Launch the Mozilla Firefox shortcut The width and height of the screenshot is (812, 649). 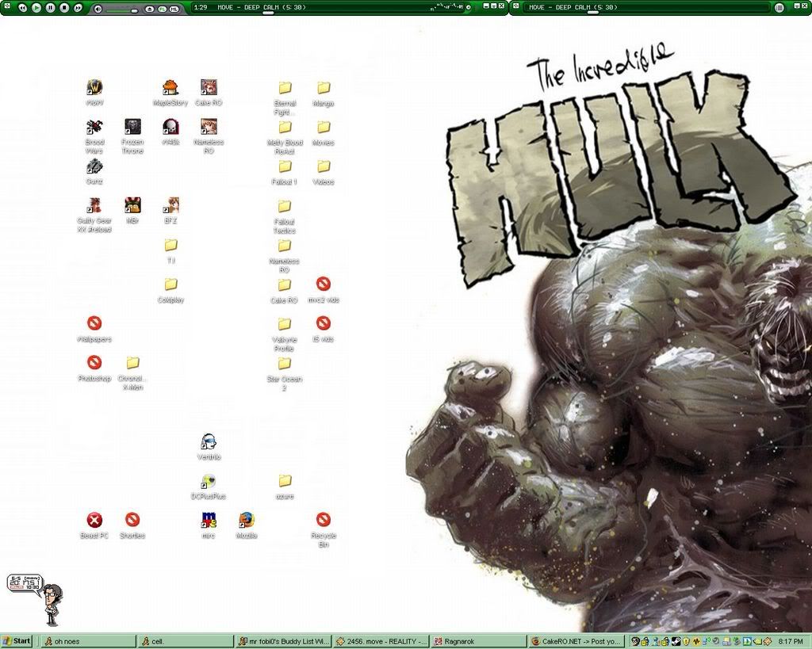[247, 526]
